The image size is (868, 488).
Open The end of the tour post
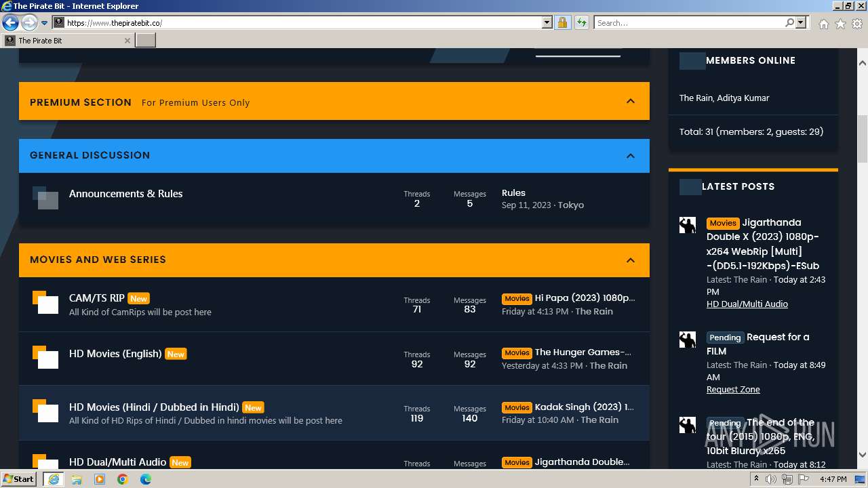click(x=761, y=436)
